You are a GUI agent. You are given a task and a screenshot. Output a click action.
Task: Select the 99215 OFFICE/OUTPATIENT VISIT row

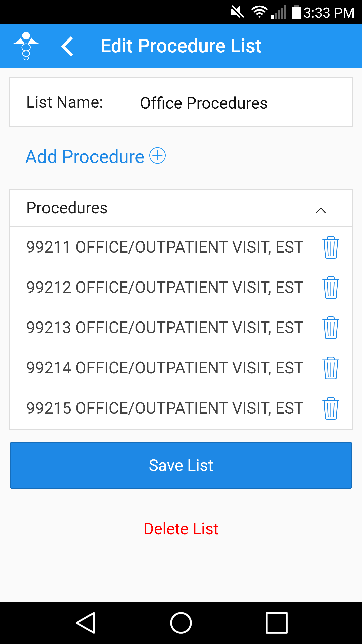165,408
